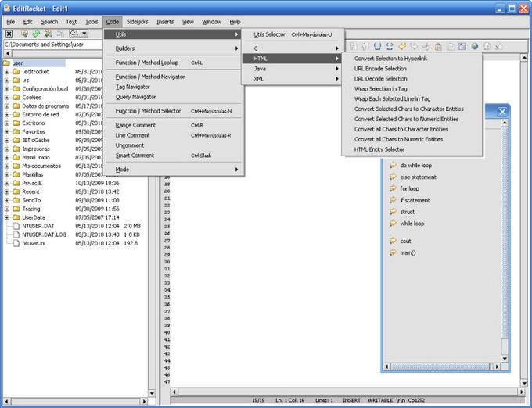Click the greyed page copy icon in toolbar
This screenshot has width=532, height=408.
coord(450,46)
